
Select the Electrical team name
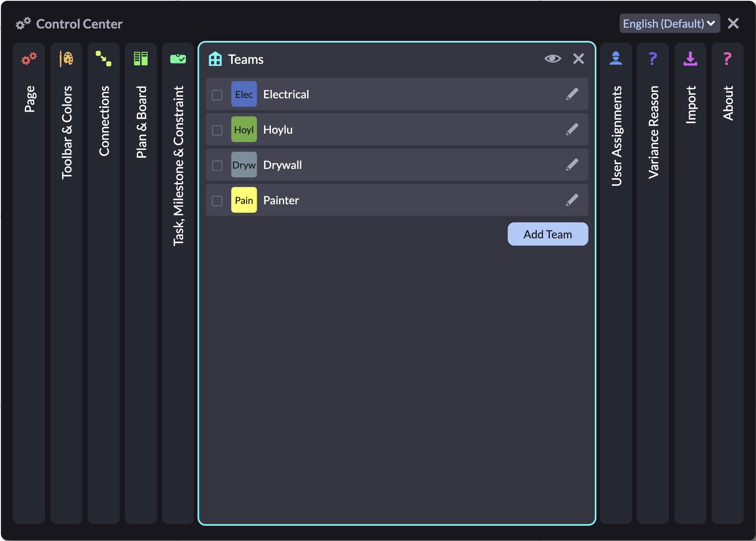(x=286, y=94)
